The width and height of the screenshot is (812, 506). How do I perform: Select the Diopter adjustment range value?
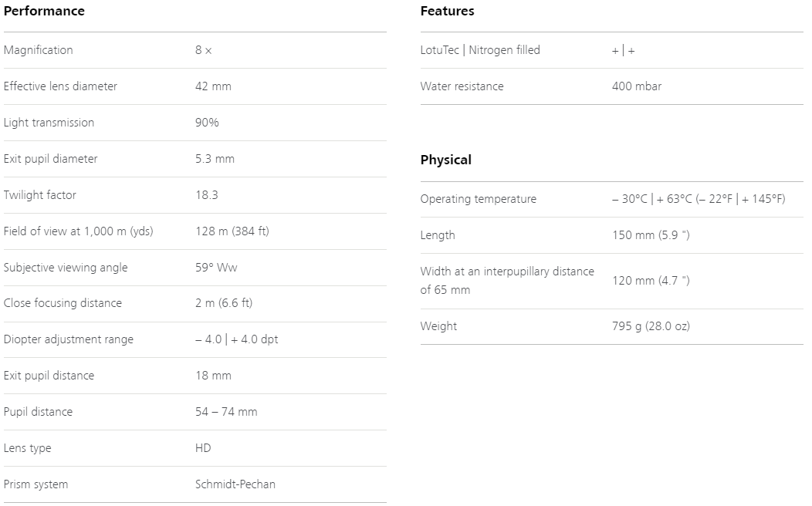237,339
